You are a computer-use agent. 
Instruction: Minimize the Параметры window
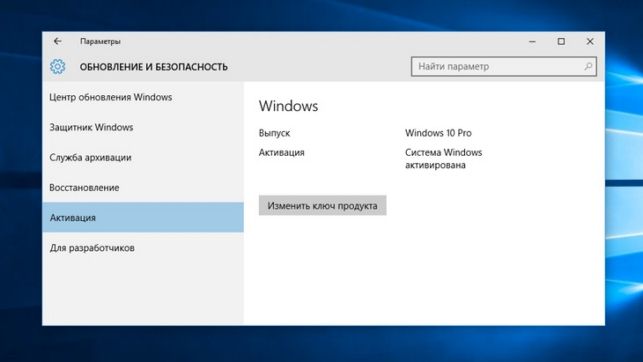point(532,41)
